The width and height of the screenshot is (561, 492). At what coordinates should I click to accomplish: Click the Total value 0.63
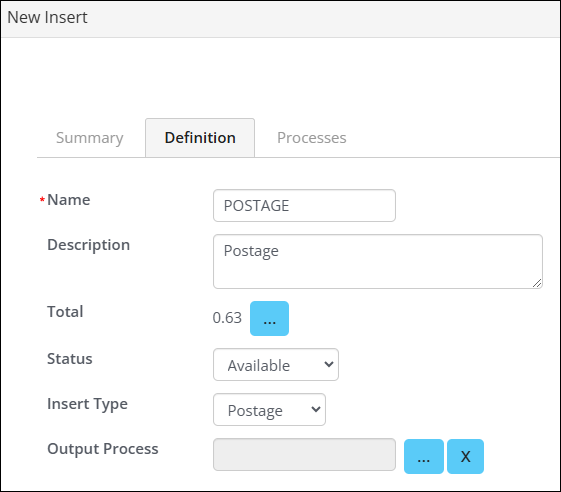(227, 318)
